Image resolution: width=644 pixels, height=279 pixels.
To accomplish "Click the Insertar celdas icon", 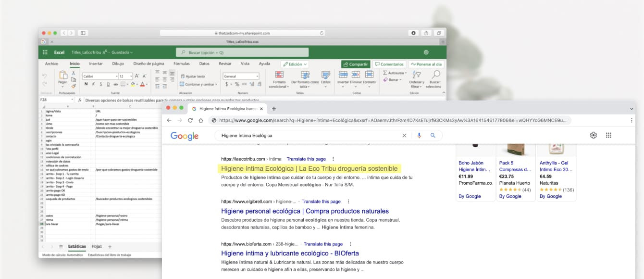I will [343, 75].
